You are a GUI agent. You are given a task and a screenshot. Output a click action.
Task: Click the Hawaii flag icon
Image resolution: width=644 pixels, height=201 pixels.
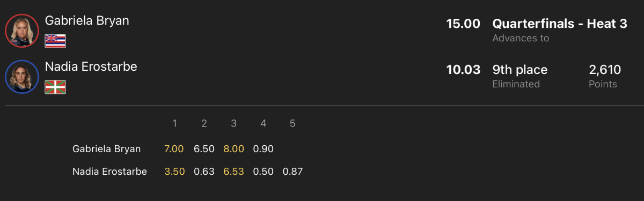tap(55, 40)
